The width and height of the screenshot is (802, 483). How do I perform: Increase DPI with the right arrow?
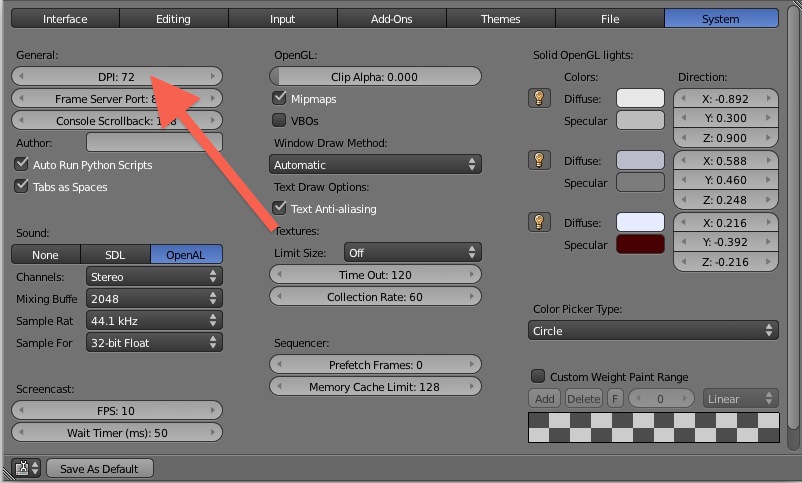213,76
